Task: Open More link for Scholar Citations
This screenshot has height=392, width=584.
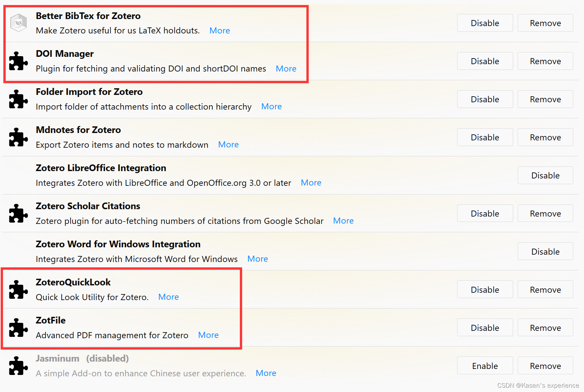Action: point(344,221)
